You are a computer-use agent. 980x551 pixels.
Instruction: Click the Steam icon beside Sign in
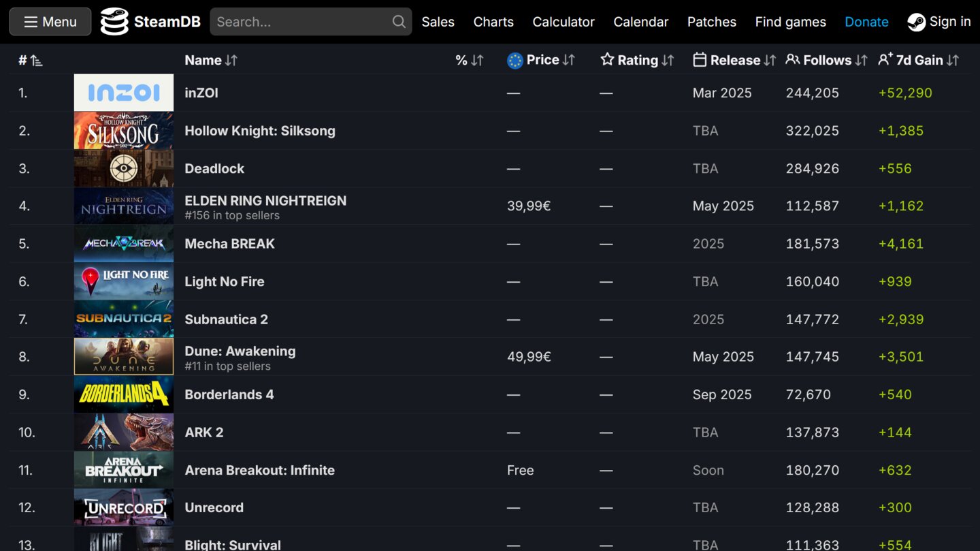[916, 22]
